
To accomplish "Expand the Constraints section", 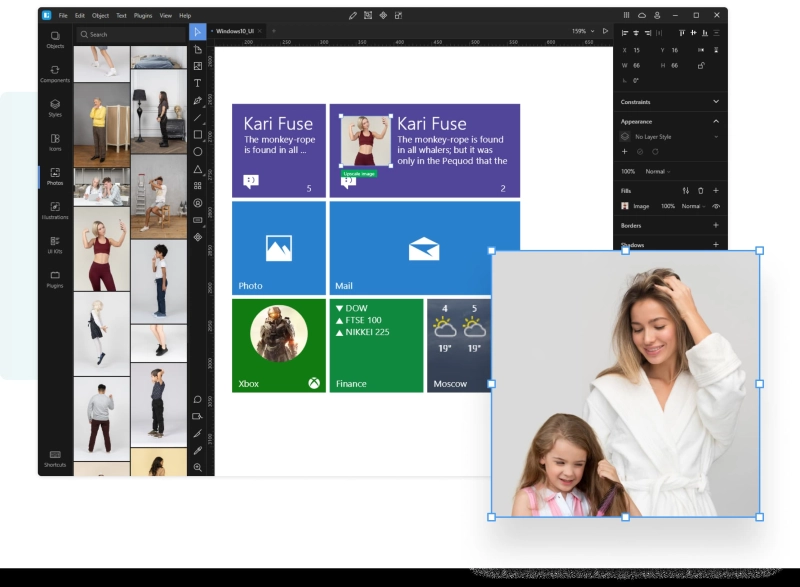I will click(x=716, y=101).
